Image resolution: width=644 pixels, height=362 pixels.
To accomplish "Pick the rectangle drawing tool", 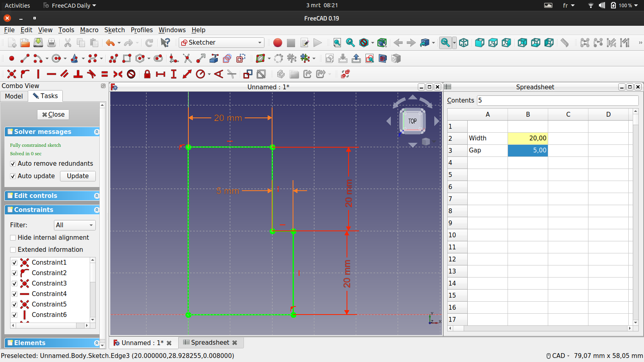I will coord(127,59).
